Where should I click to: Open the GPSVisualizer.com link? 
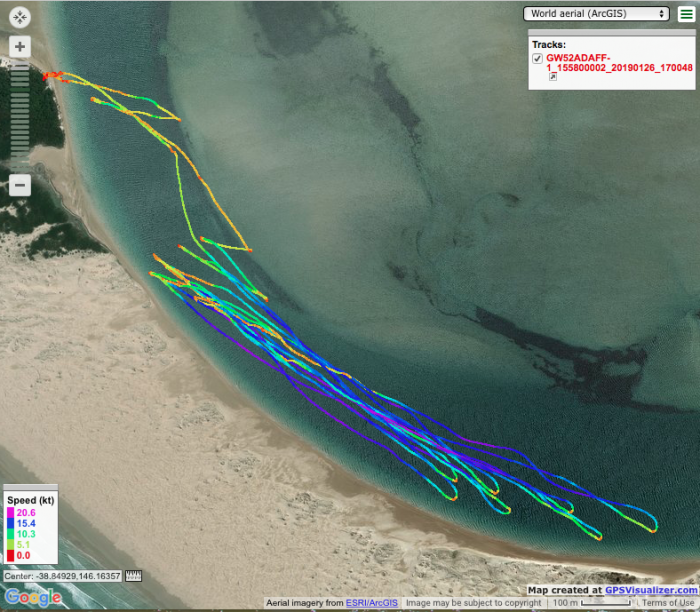[650, 590]
